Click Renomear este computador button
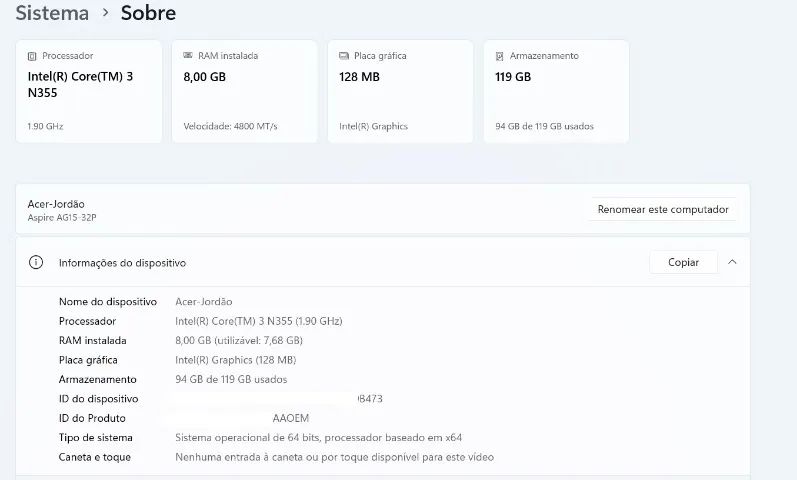The height and width of the screenshot is (480, 797). tap(663, 209)
